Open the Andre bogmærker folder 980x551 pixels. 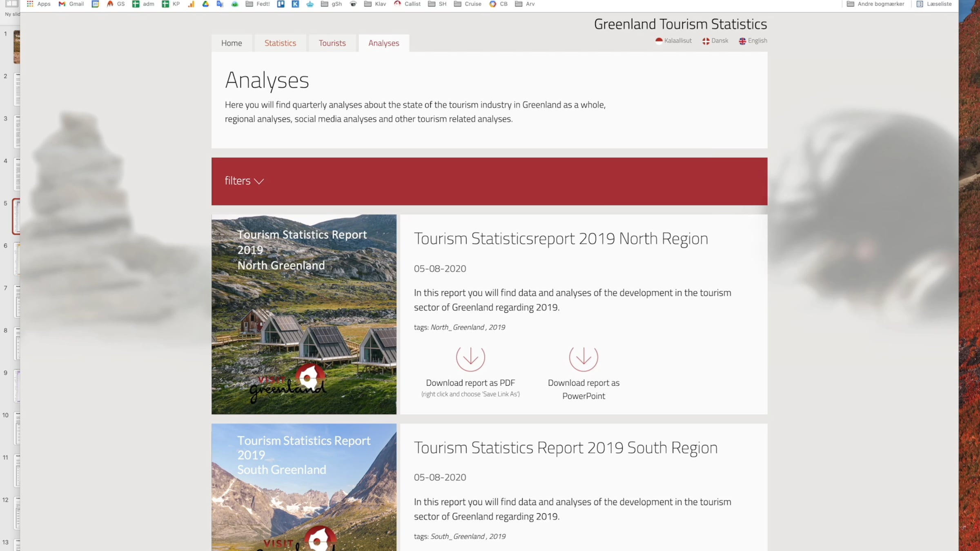(875, 4)
